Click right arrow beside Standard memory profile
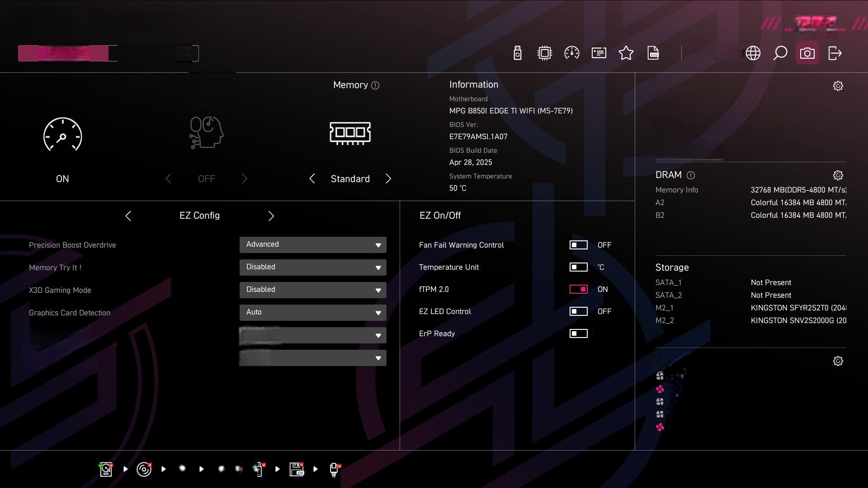 (388, 178)
